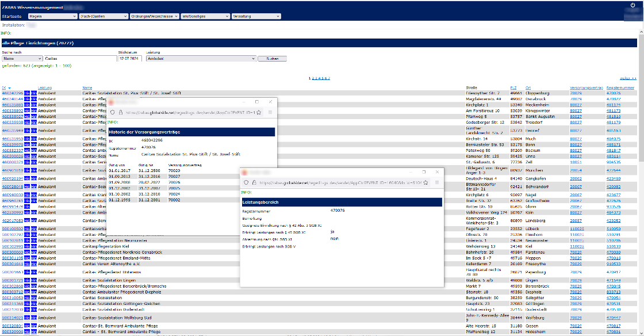Click star icon in Historie popup address bar

259,113
